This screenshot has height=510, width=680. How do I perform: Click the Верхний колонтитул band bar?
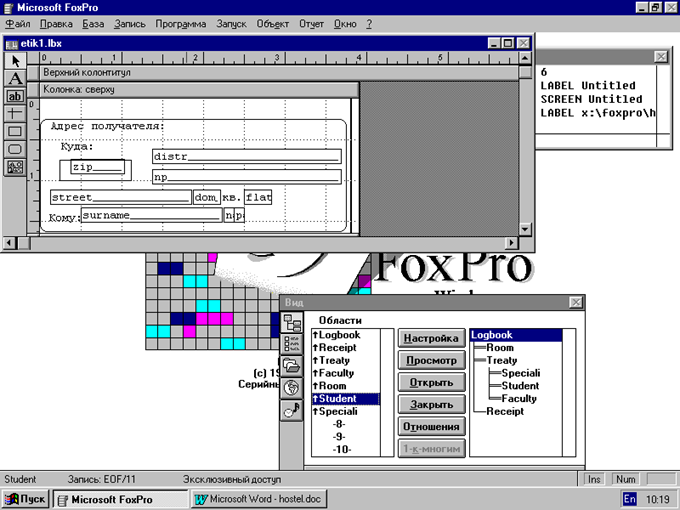279,73
